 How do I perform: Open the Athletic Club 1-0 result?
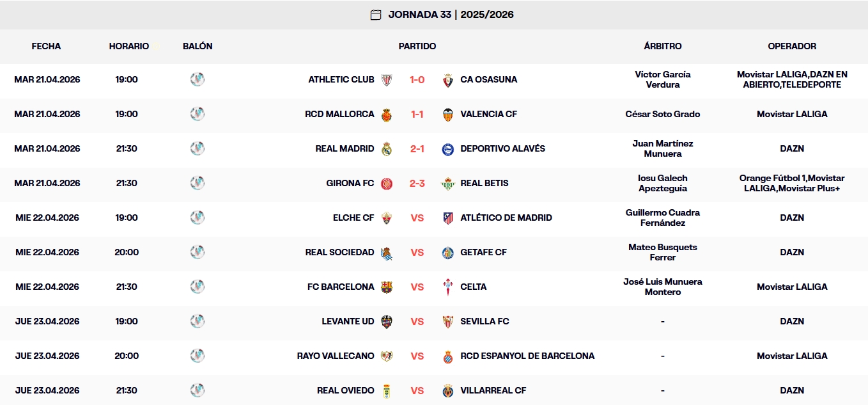[x=416, y=80]
